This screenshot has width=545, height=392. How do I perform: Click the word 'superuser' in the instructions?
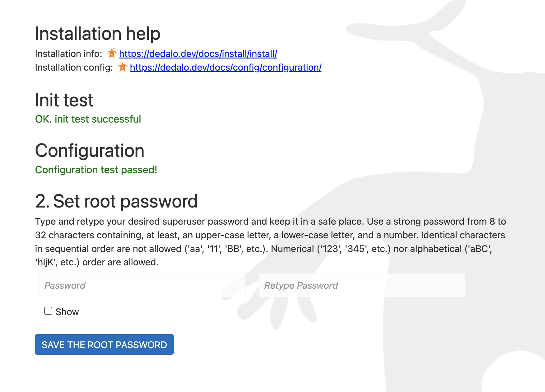184,222
